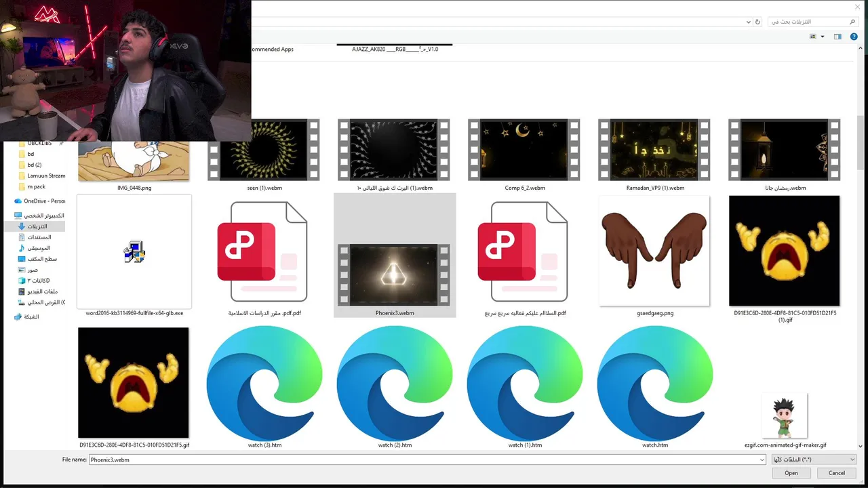The height and width of the screenshot is (488, 868).
Task: Click the file list scroll down arrow
Action: [861, 446]
